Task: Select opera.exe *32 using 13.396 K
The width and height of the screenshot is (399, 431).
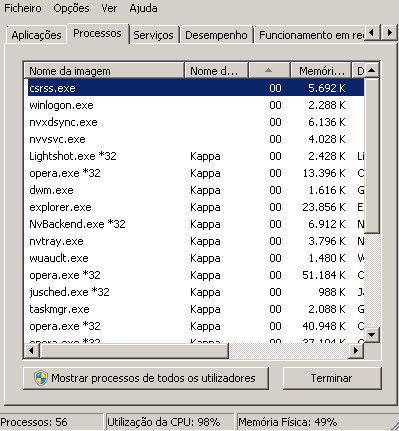Action: point(195,173)
